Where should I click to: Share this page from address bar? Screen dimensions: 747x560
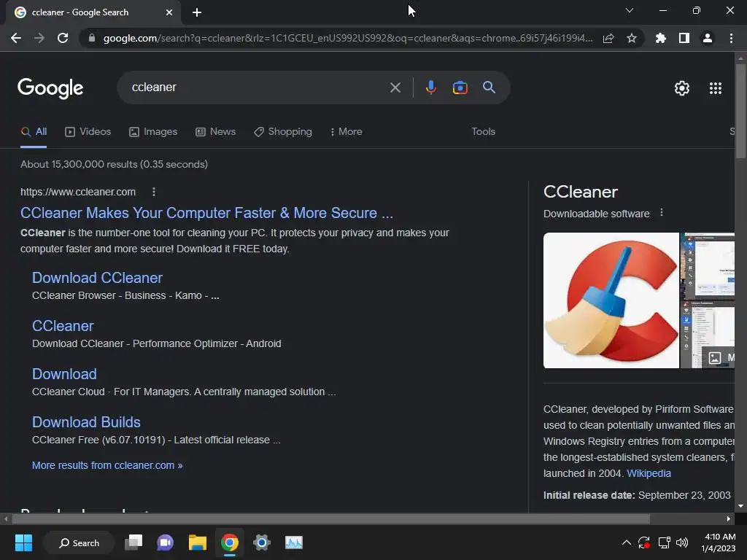608,38
